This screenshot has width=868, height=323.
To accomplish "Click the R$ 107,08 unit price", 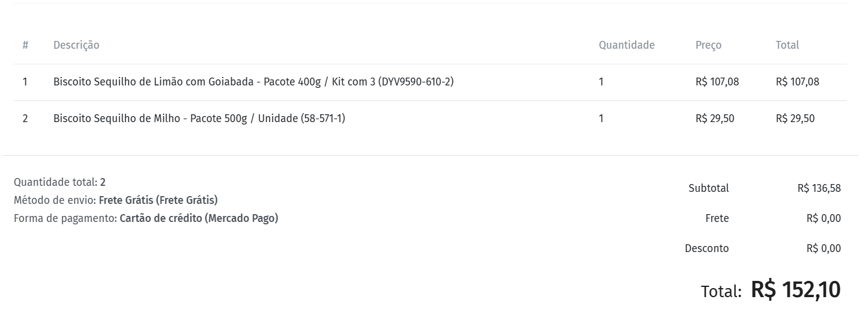I will [717, 82].
